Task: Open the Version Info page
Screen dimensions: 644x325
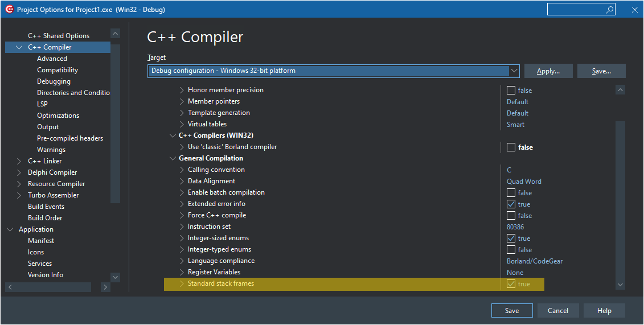Action: pyautogui.click(x=46, y=275)
